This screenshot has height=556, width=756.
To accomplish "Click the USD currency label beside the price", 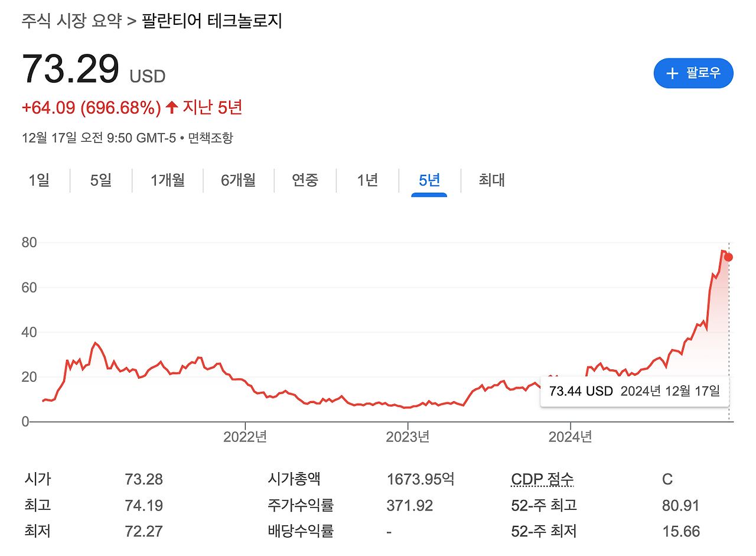I will click(148, 77).
